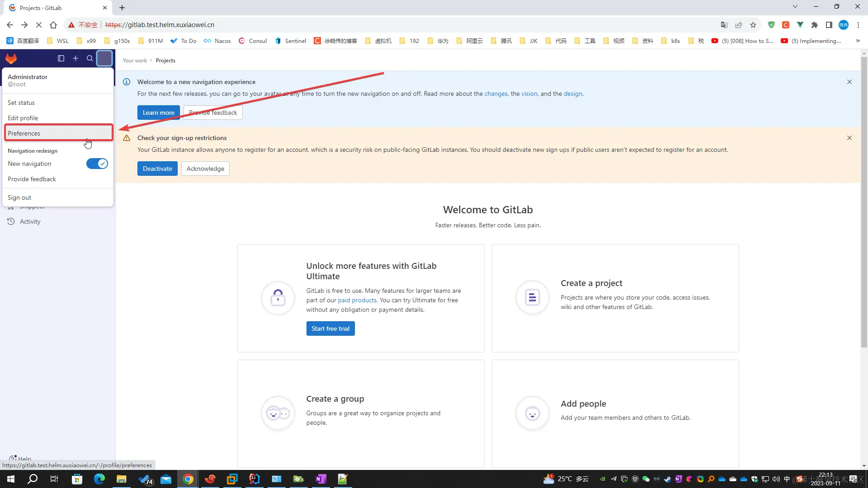Expand the tab search dropdown arrow
Screen dimensions: 868x488
[795, 6]
